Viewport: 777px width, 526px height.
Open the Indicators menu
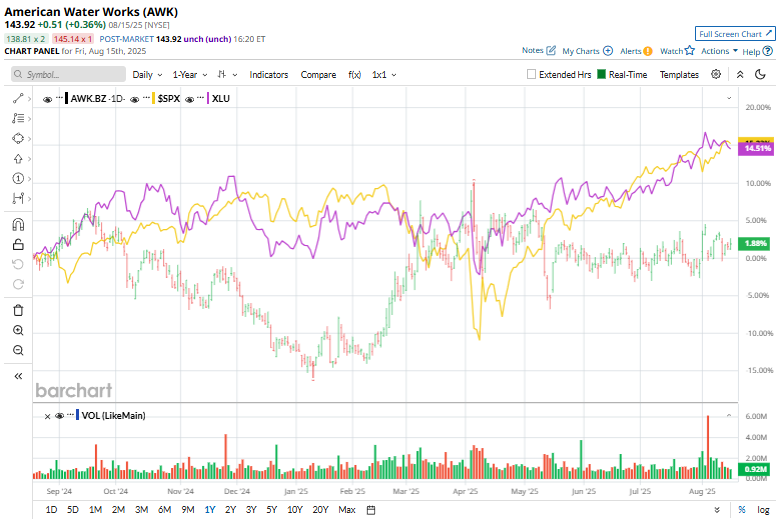(x=269, y=74)
